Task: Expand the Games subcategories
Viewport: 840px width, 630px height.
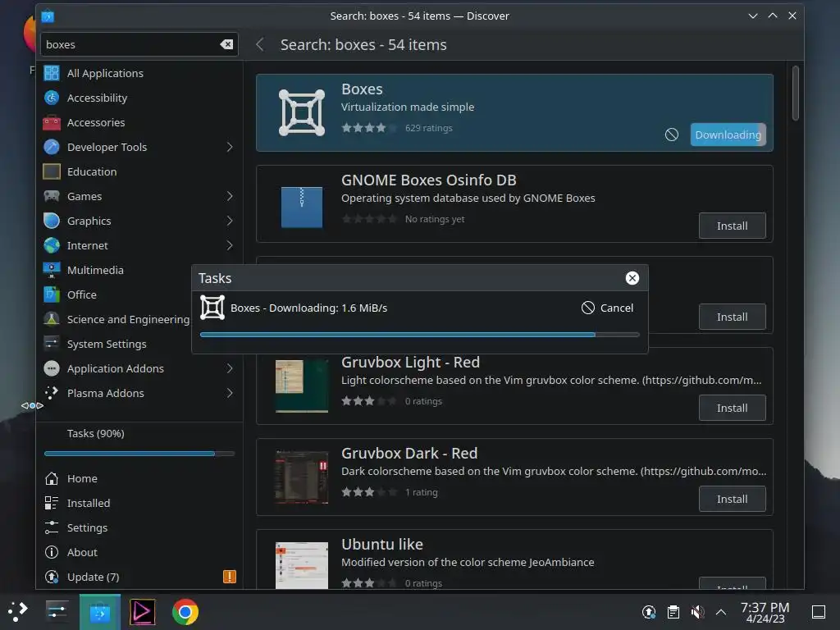Action: click(230, 197)
